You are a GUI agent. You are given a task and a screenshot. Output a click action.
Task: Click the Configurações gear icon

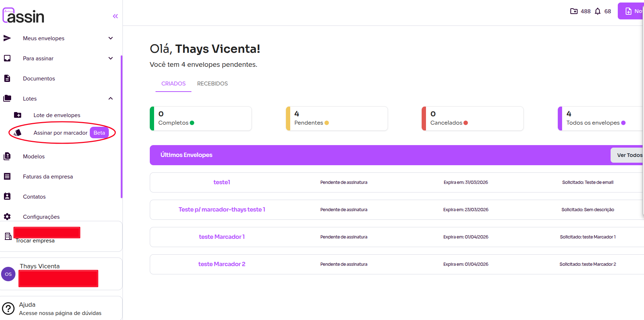coord(7,217)
